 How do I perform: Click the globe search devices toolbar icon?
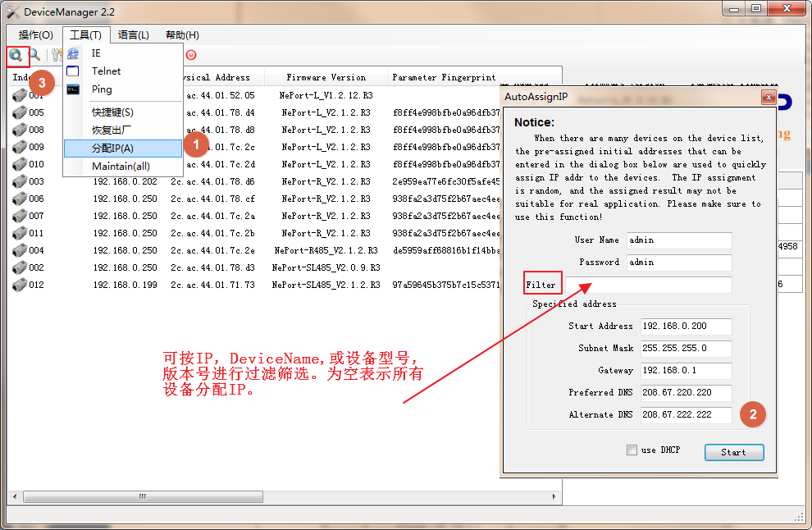click(16, 55)
